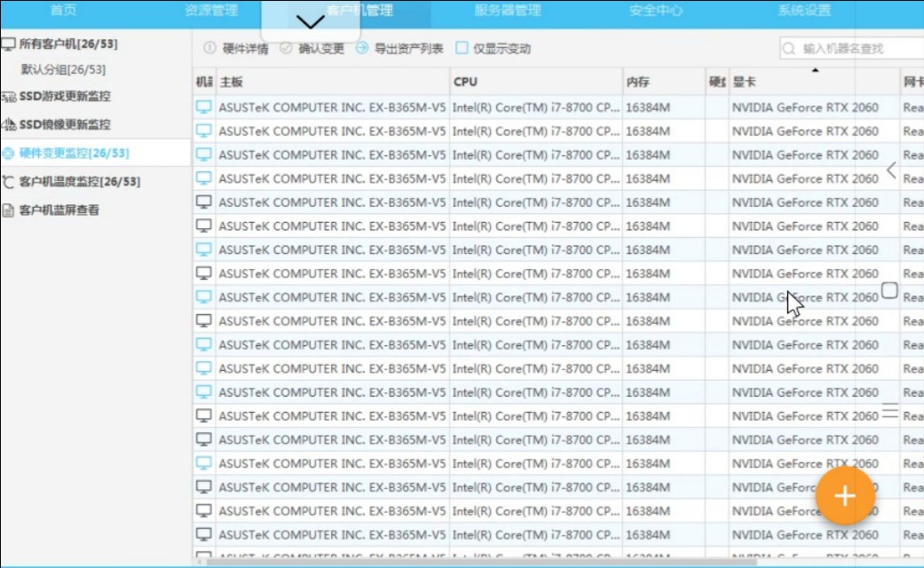Tap the down chevron overlay at top
The width and height of the screenshot is (924, 568).
[311, 22]
